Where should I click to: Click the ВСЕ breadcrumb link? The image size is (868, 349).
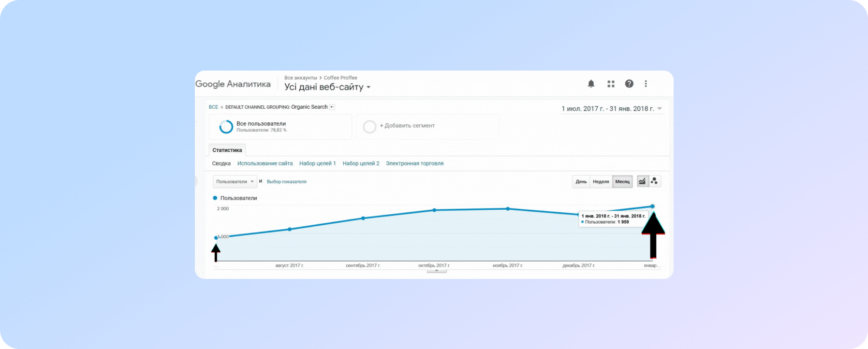[213, 107]
